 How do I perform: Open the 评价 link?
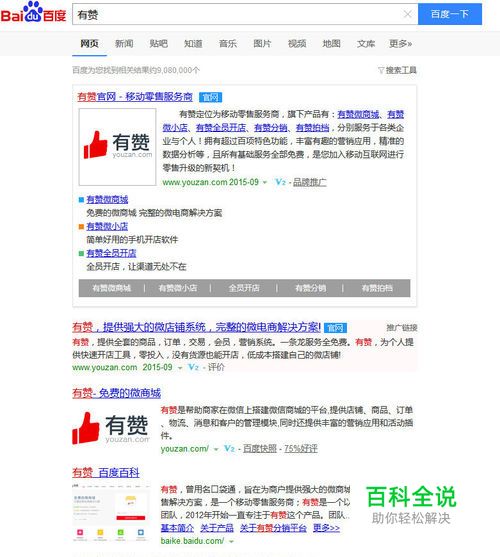pyautogui.click(x=216, y=367)
